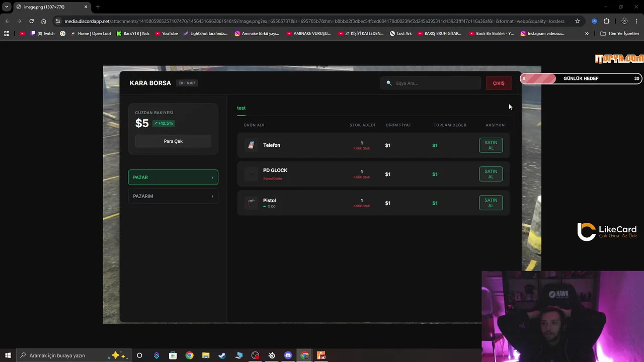Close the image.png tab

click(x=86, y=7)
